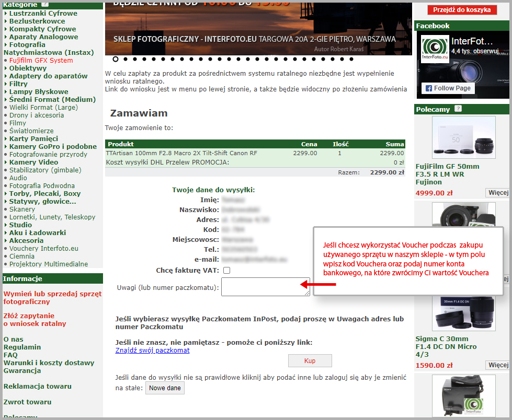
Task: Open Fotografia Podwodna category
Action: click(x=42, y=185)
